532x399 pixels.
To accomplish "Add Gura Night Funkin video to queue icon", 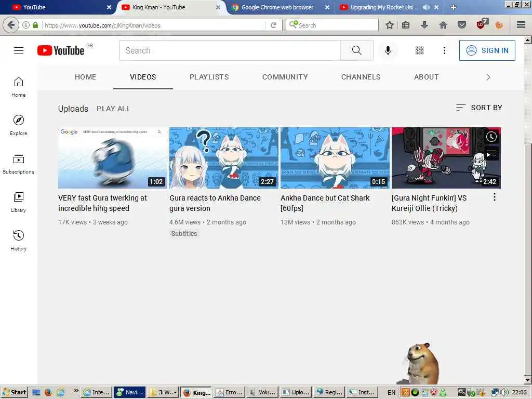I will [x=491, y=154].
